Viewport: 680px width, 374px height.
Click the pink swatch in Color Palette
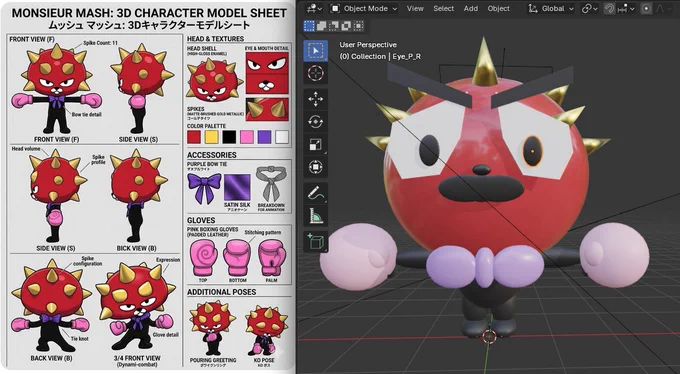click(x=247, y=137)
